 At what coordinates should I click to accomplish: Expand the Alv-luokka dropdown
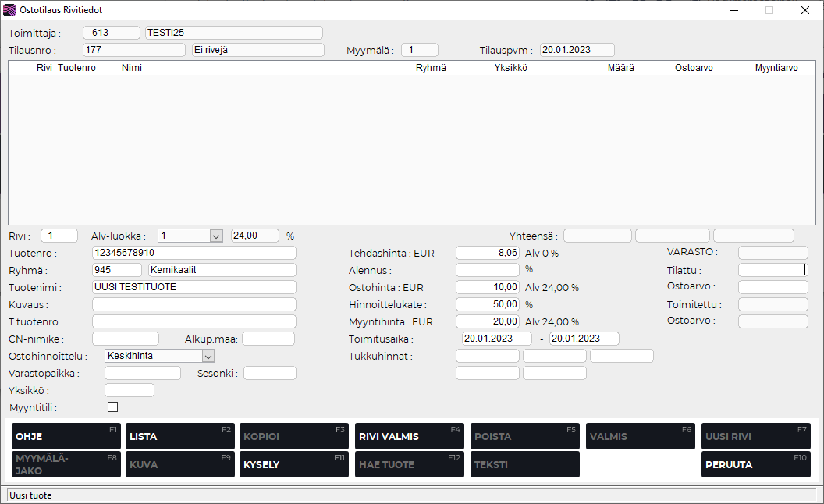(216, 236)
